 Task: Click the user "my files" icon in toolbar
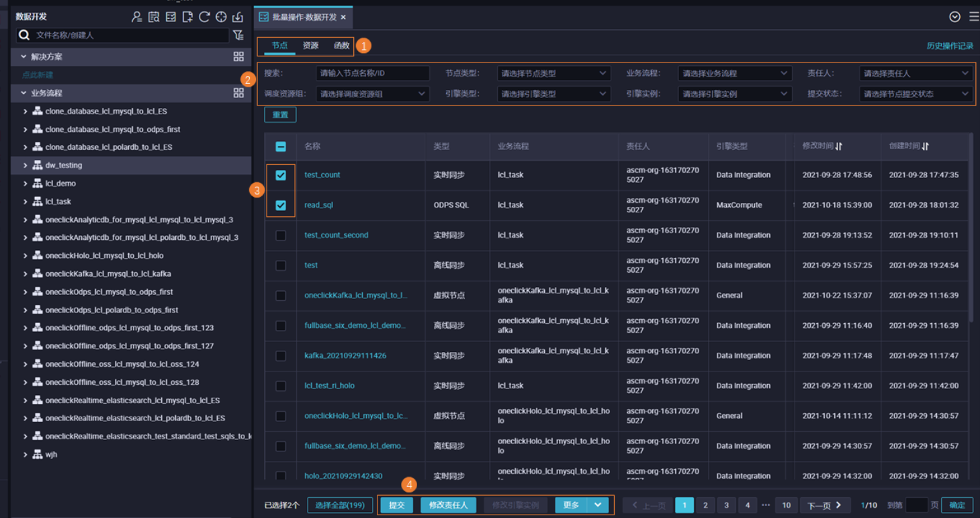coord(137,17)
